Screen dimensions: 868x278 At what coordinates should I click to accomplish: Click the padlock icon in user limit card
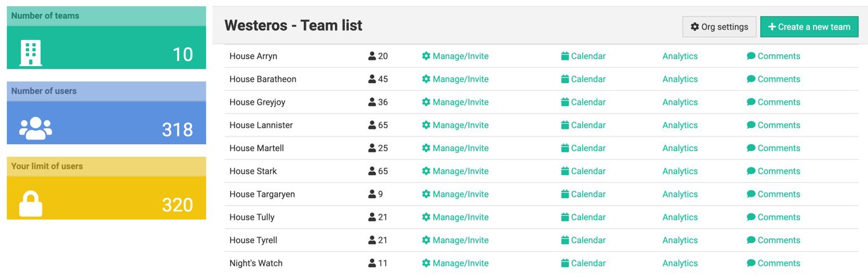(31, 204)
